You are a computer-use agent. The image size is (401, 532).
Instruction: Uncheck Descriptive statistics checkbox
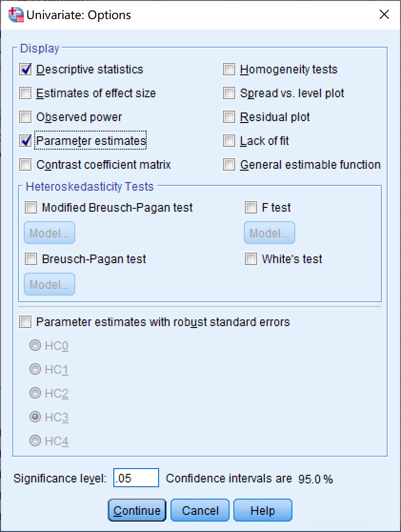(x=25, y=70)
